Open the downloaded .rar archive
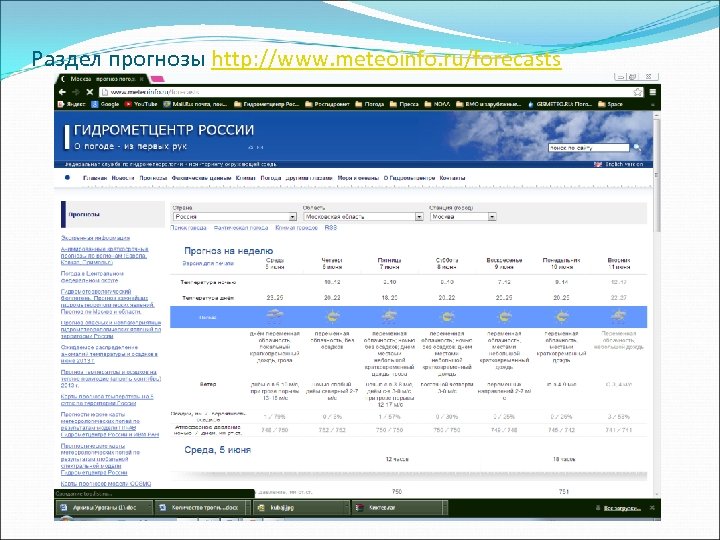This screenshot has height=540, width=720. [x=399, y=508]
